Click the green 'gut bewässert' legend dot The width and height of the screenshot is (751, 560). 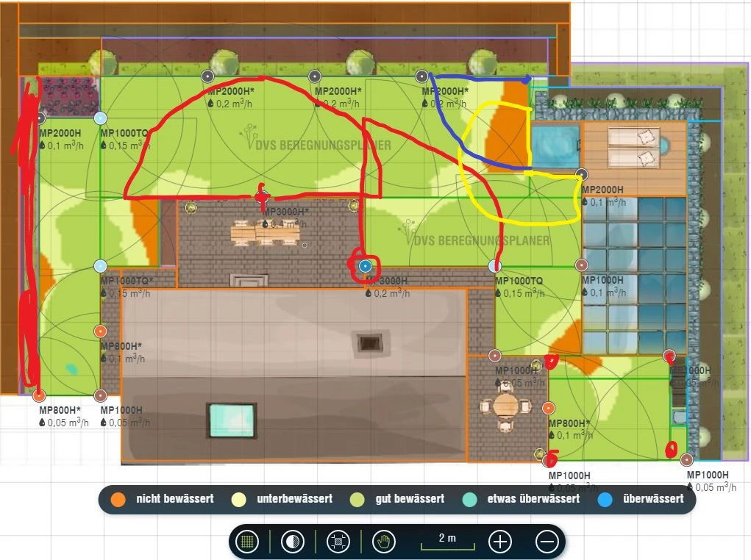357,499
